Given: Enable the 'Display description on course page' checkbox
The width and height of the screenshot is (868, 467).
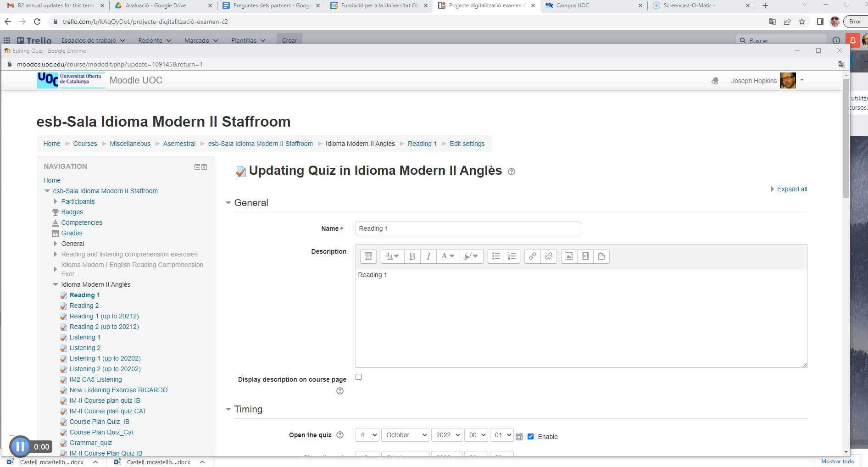Looking at the screenshot, I should 358,377.
